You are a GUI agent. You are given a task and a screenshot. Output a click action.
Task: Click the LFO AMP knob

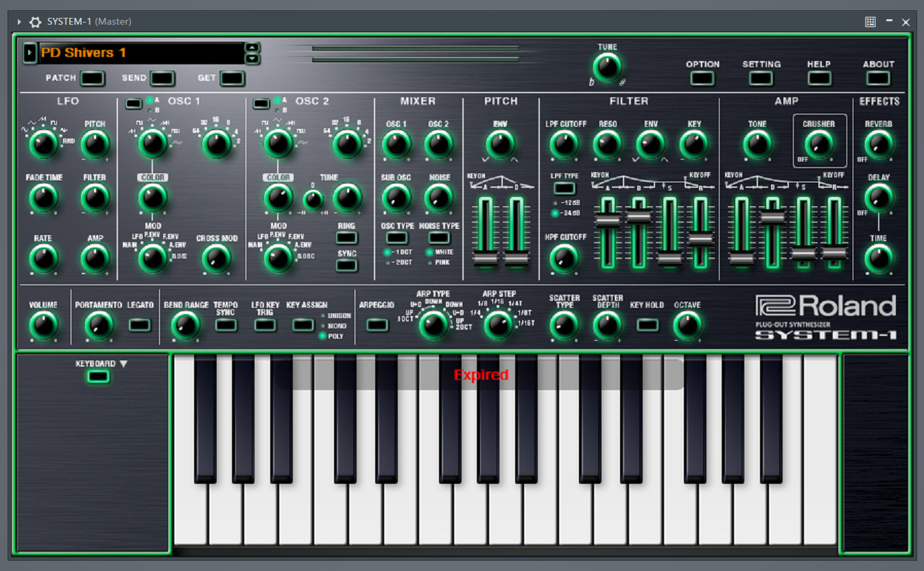point(95,259)
